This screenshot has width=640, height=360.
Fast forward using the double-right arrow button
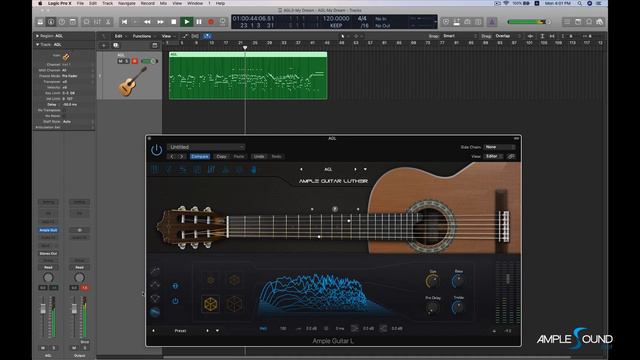click(x=160, y=22)
